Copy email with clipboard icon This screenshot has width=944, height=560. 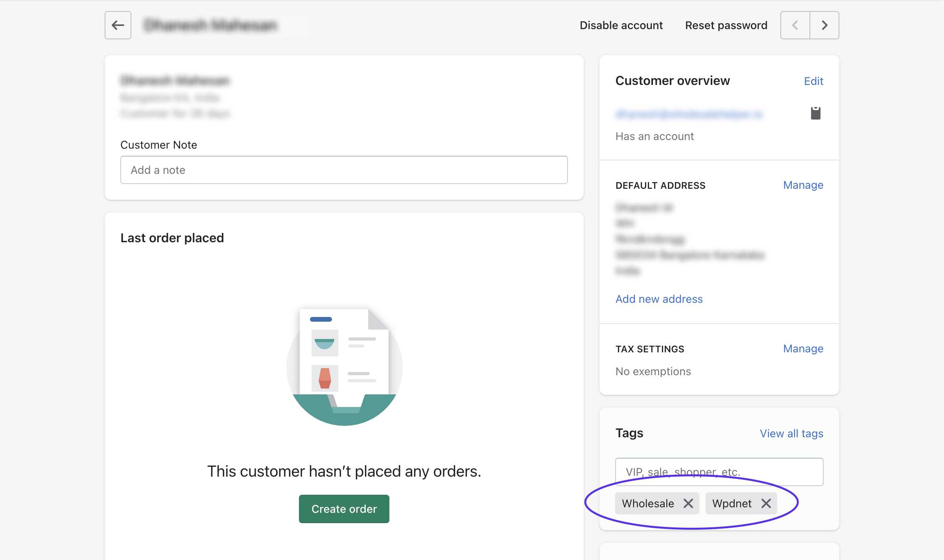(815, 113)
